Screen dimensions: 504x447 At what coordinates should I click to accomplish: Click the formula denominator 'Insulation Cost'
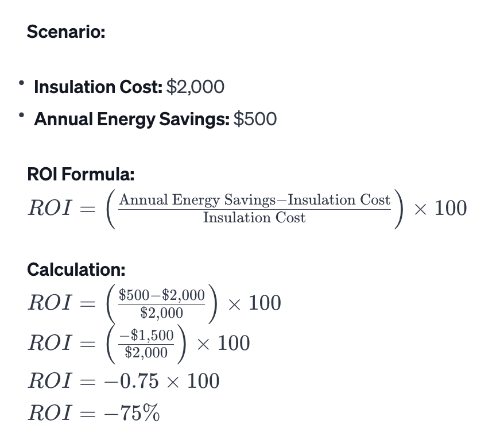pyautogui.click(x=254, y=218)
